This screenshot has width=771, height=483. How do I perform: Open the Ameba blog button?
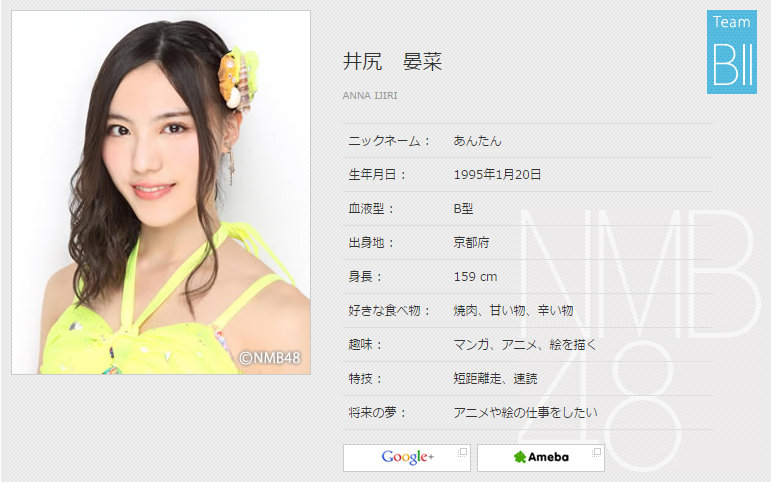(x=540, y=457)
